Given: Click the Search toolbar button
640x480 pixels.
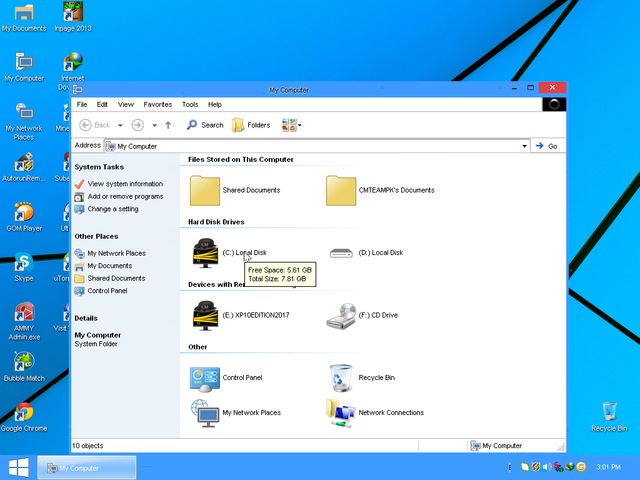Looking at the screenshot, I should click(x=205, y=125).
